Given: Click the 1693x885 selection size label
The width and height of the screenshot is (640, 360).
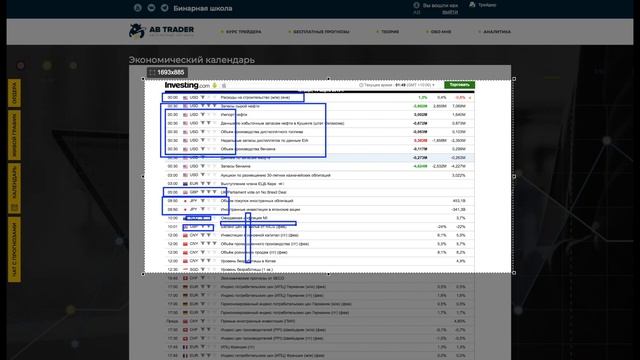Looking at the screenshot, I should [x=167, y=72].
